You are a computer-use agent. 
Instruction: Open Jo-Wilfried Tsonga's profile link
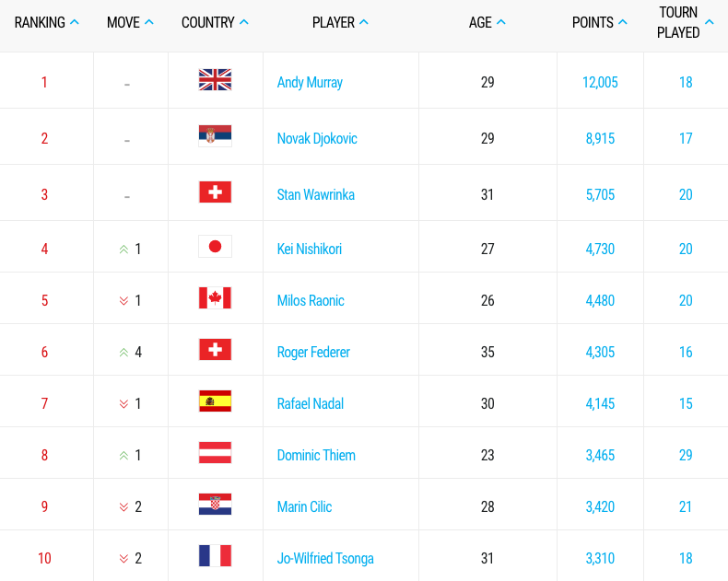[325, 558]
